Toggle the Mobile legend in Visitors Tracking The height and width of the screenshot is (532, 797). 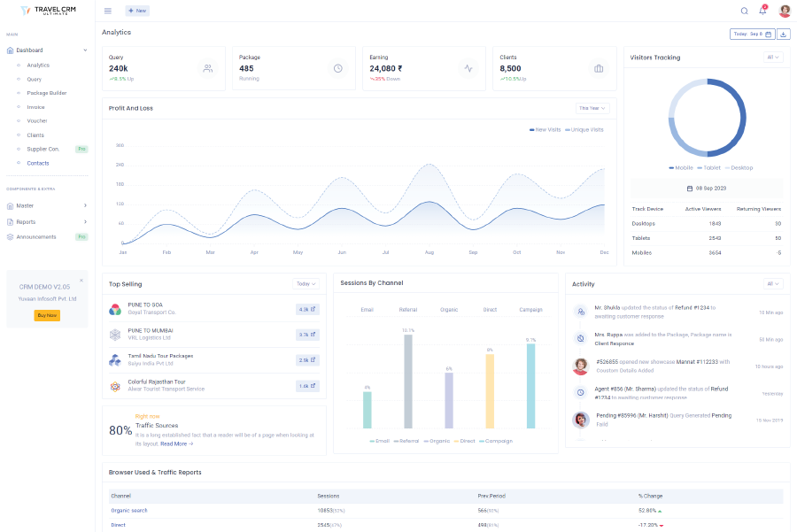[682, 167]
